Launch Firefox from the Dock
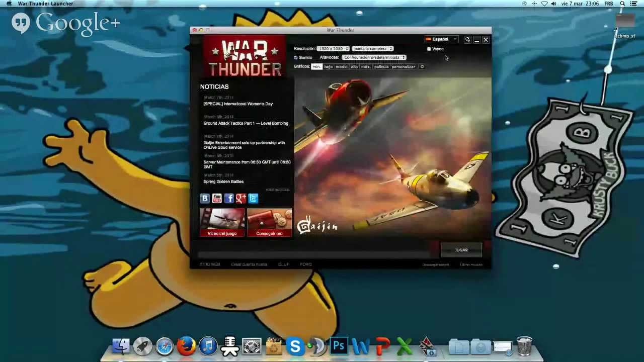The image size is (644, 362). 186,346
